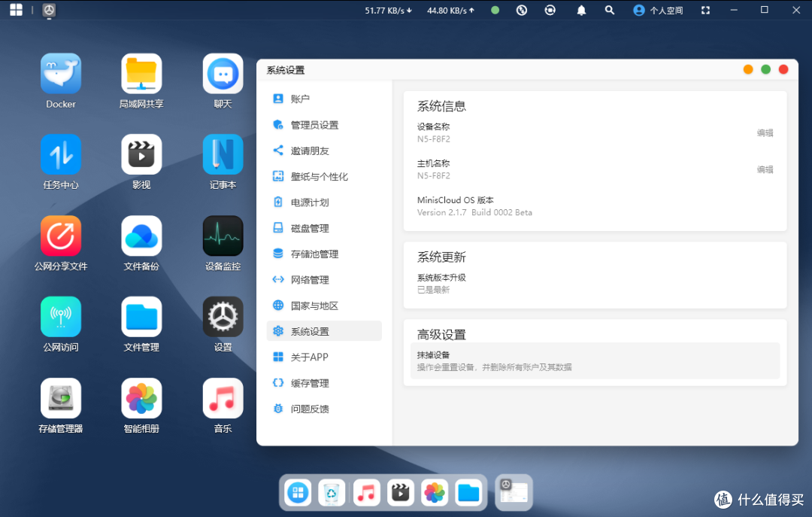
Task: Open 壁纸与个性化 settings
Action: pos(324,176)
